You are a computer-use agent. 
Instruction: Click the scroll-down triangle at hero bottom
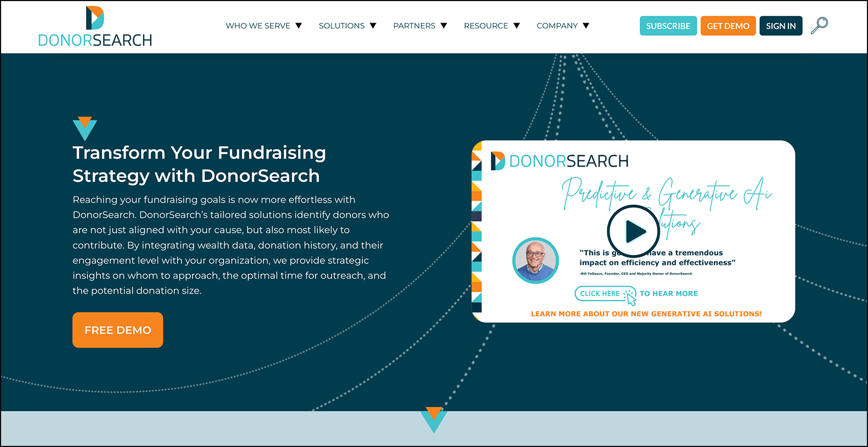click(x=434, y=420)
